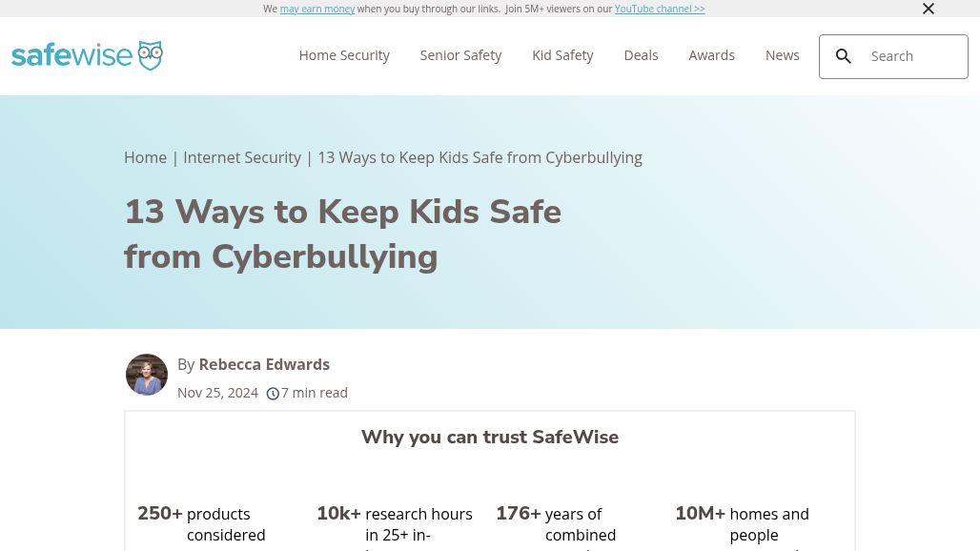Image resolution: width=980 pixels, height=551 pixels.
Task: Go to Internet Security breadcrumb
Action: point(242,157)
